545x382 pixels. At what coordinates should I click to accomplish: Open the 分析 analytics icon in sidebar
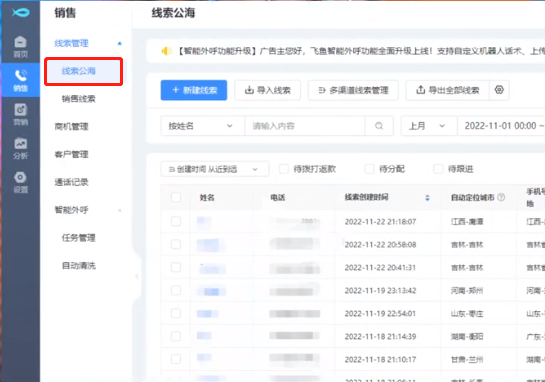coord(21,148)
